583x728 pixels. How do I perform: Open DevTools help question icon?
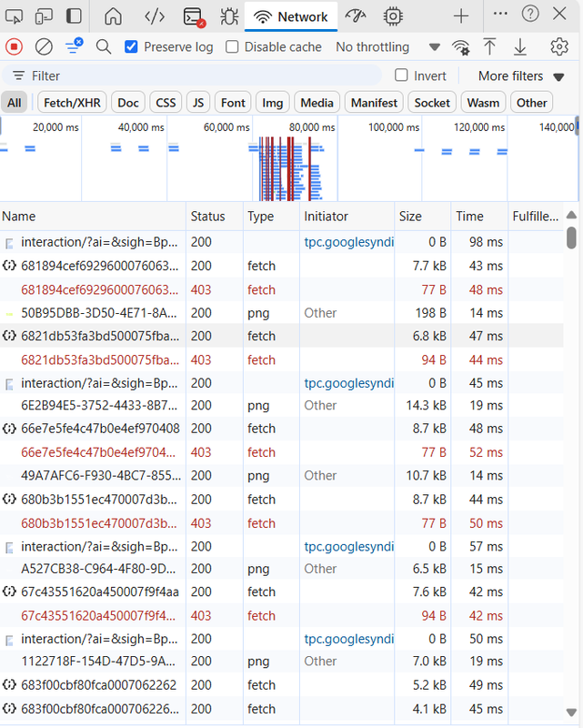pos(530,14)
